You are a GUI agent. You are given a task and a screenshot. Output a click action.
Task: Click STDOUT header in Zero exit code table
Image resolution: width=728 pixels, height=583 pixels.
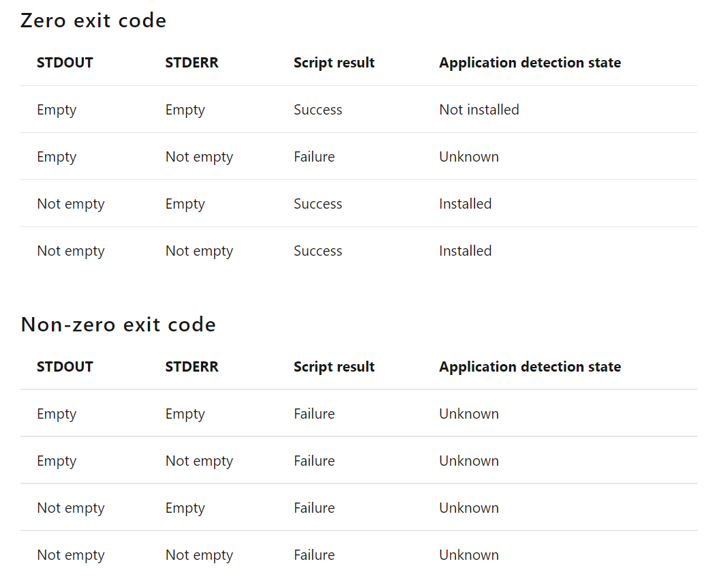pyautogui.click(x=65, y=63)
